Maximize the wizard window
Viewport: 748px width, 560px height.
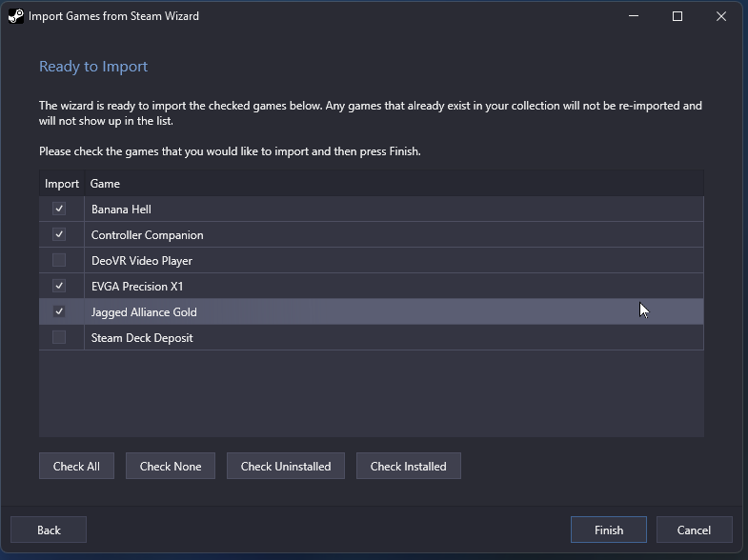[x=677, y=16]
